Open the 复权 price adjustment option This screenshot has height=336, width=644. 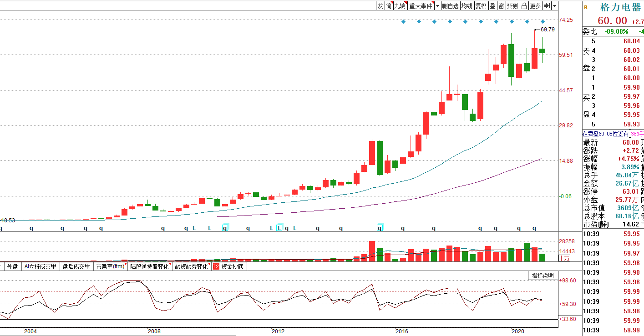pos(481,6)
